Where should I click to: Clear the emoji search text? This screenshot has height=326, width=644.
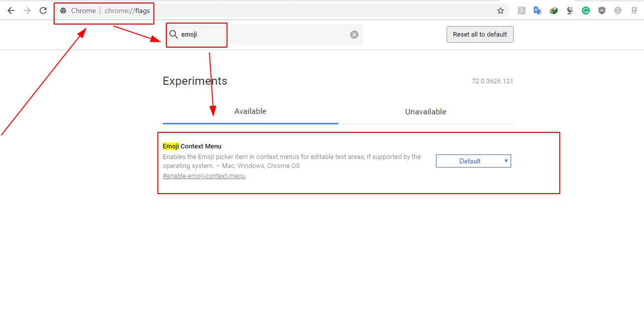pos(354,35)
